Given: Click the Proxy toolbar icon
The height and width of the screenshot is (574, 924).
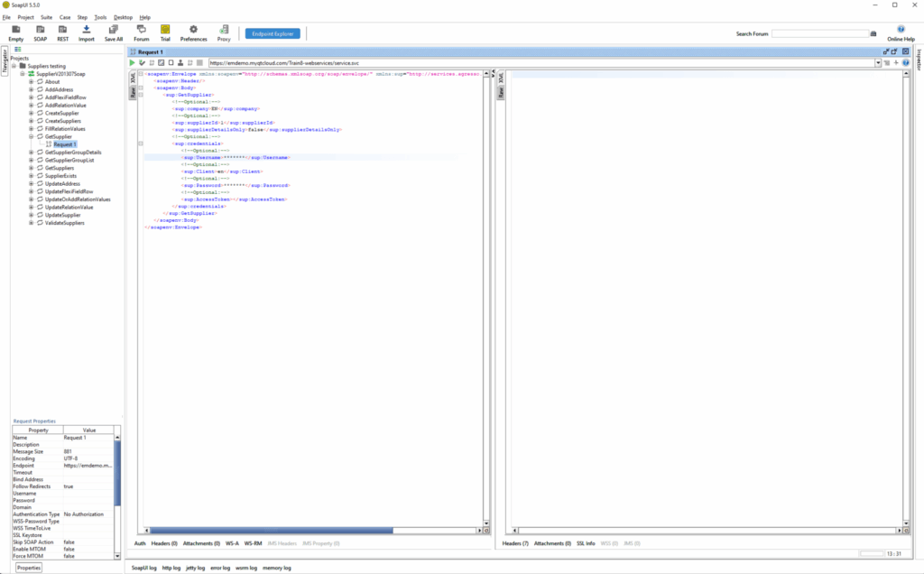Looking at the screenshot, I should 224,32.
